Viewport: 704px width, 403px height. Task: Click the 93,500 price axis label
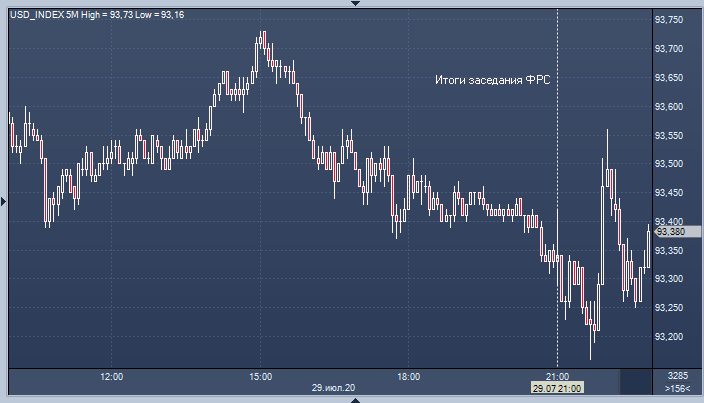click(x=668, y=164)
